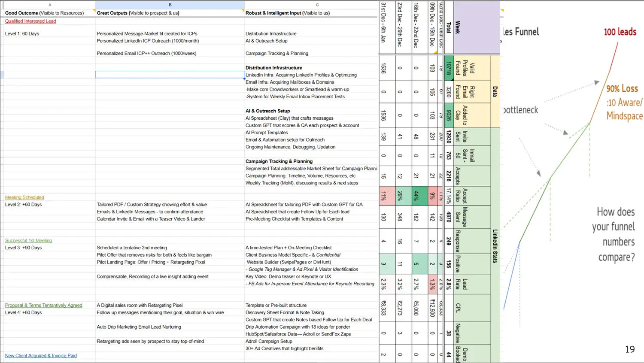The image size is (644, 363).
Task: Click the dark green 44% Accept Ratio cell
Action: (x=416, y=196)
